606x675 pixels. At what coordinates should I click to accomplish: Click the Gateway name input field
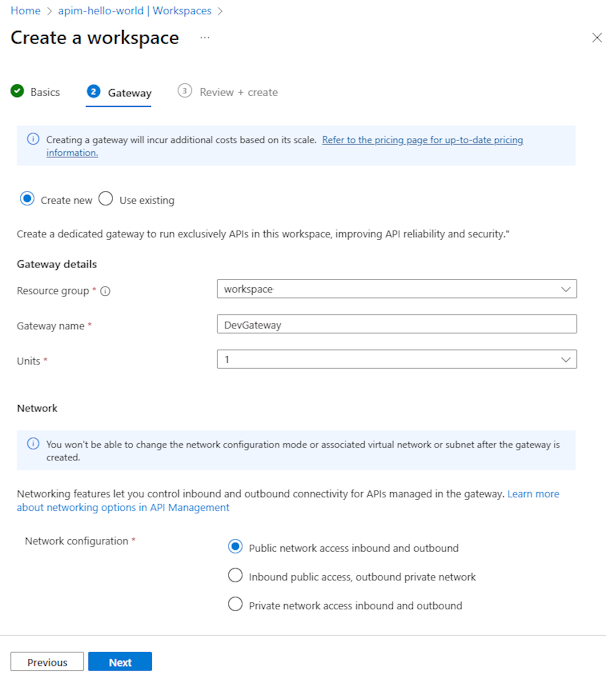(397, 324)
